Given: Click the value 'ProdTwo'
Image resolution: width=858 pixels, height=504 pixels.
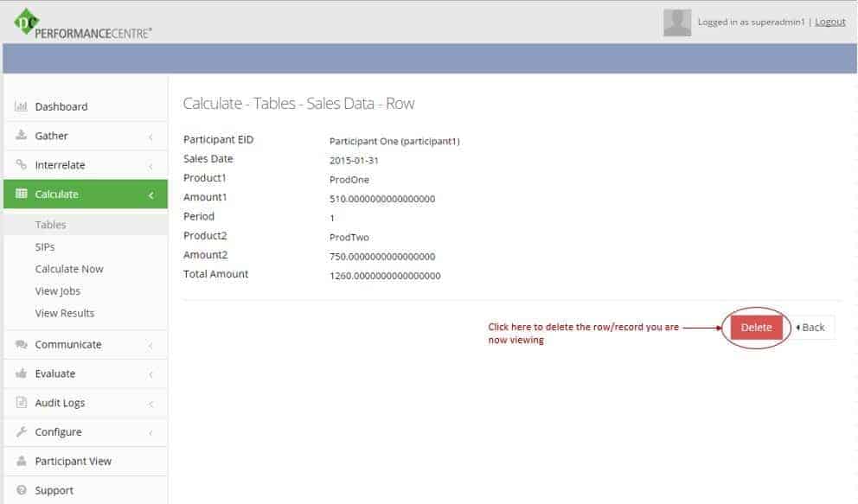Looking at the screenshot, I should click(349, 237).
